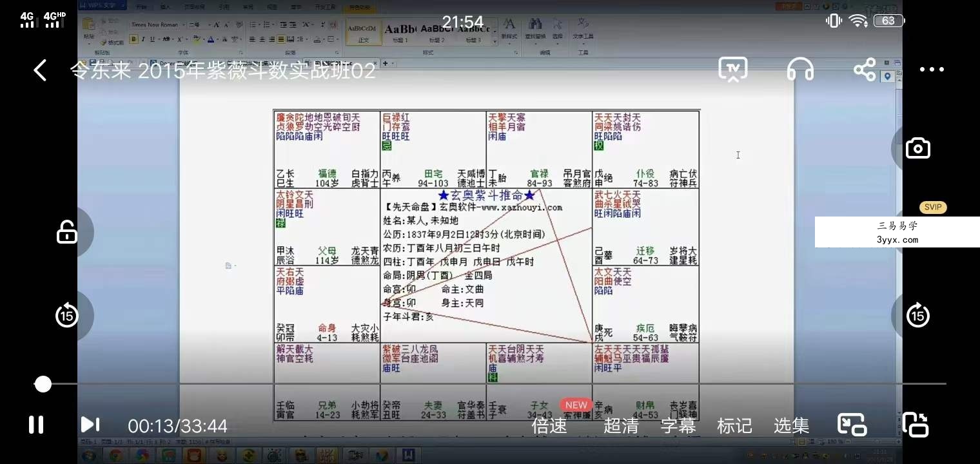Click the 夫妻 24-33 palace cell
980x464 pixels.
433,382
